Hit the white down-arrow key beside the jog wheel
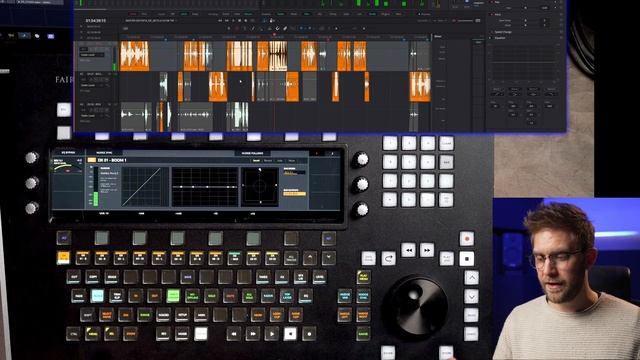Image resolution: width=640 pixels, height=360 pixels. tap(471, 296)
